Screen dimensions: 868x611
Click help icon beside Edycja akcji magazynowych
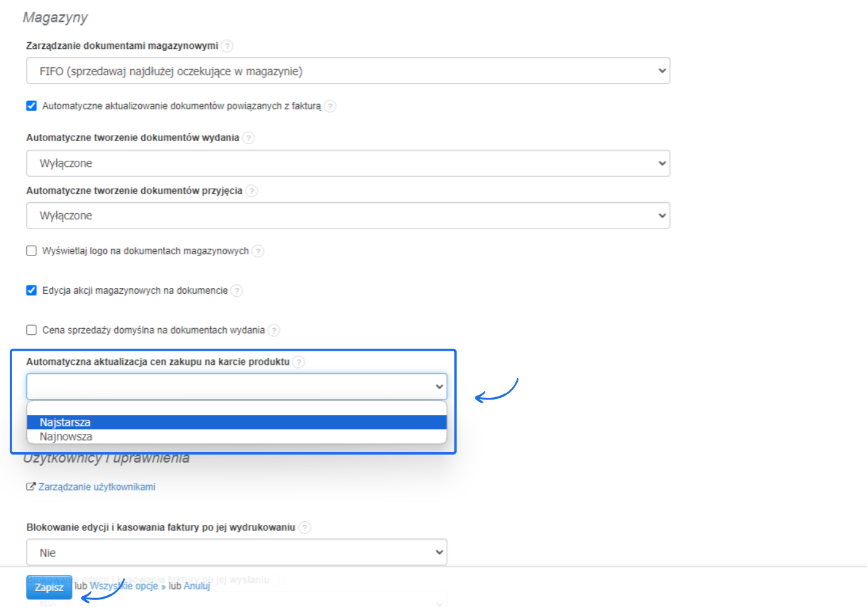237,291
